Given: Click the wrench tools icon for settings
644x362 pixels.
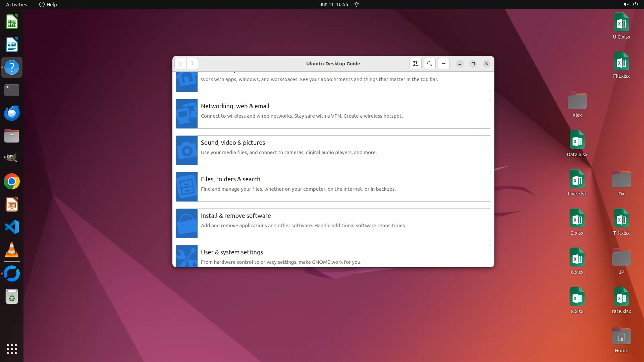Looking at the screenshot, I should pos(187,256).
